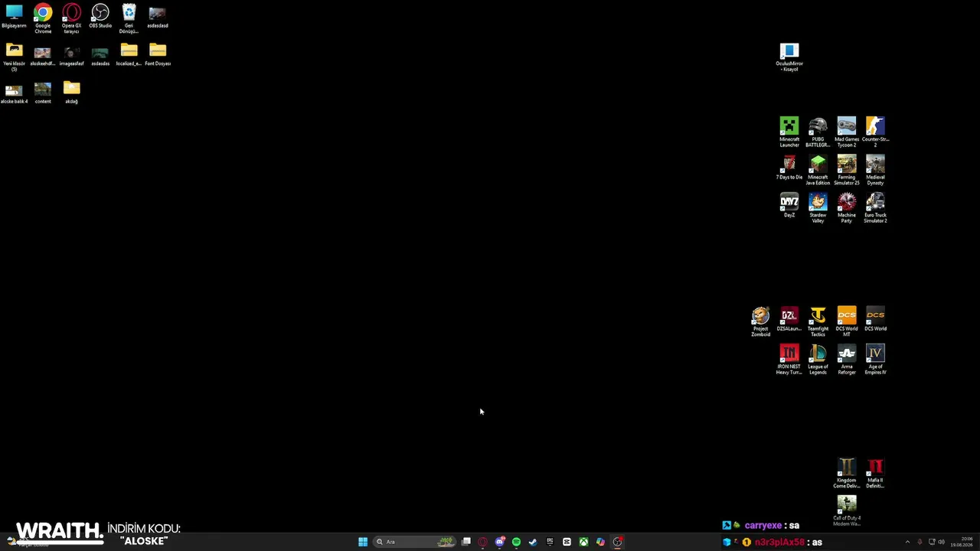Open Task View from the taskbar

(465, 542)
